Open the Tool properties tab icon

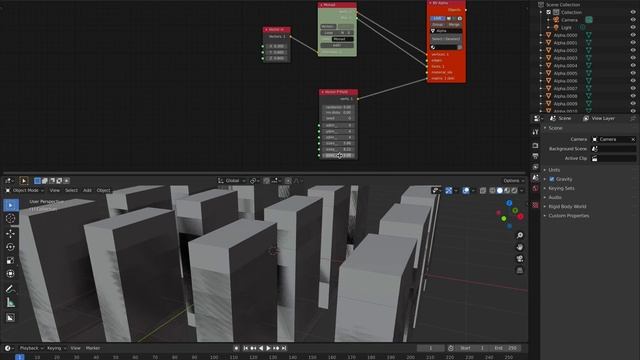tap(535, 132)
